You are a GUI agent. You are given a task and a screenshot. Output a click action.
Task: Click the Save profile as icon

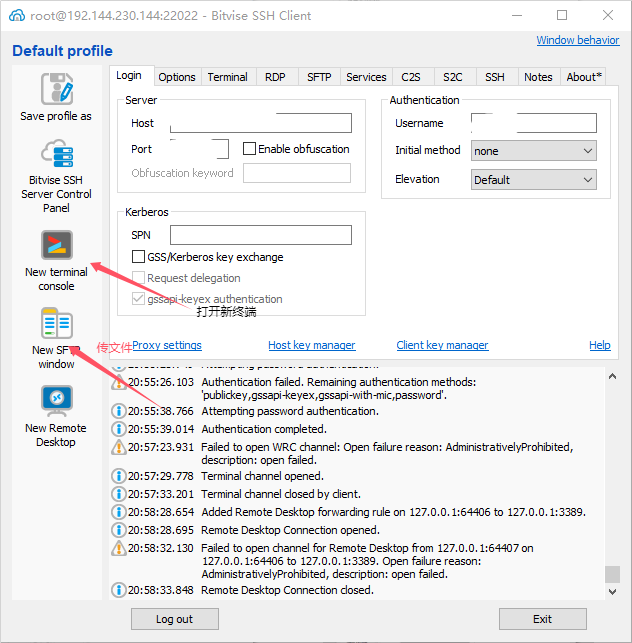pyautogui.click(x=57, y=89)
